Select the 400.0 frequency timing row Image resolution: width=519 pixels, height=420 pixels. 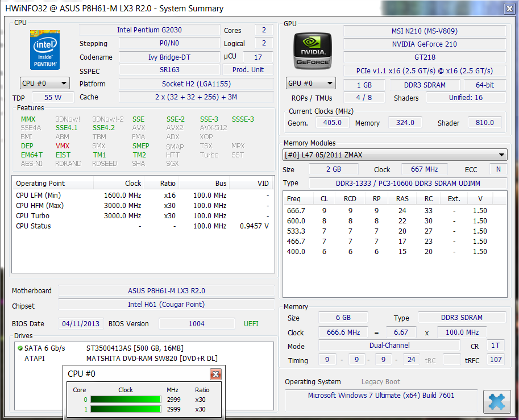click(395, 252)
